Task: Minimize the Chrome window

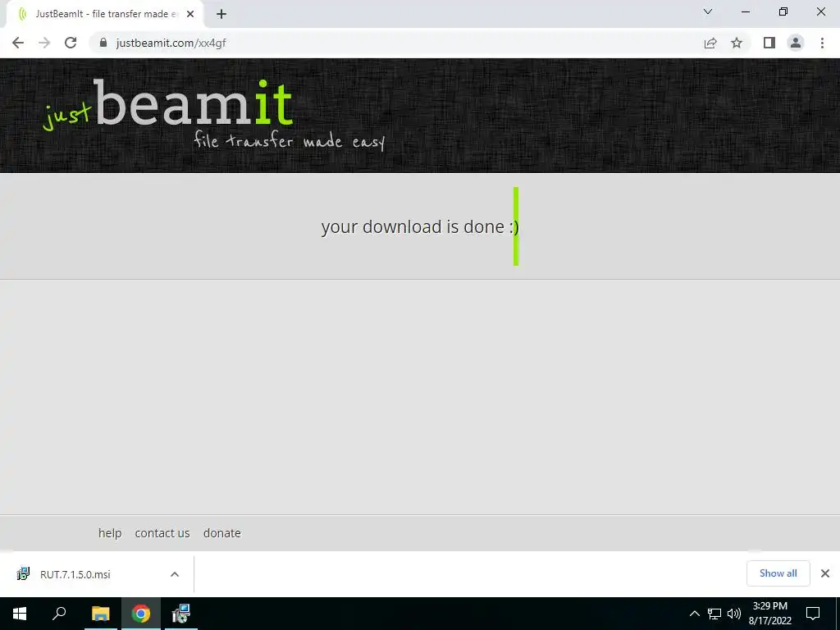Action: click(x=746, y=11)
